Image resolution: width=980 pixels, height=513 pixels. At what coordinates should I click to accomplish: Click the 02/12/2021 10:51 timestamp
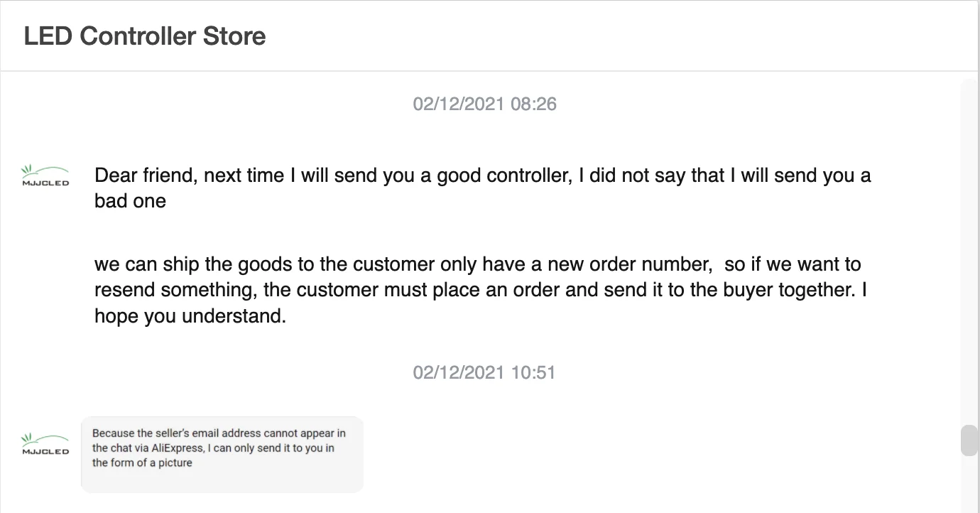[484, 372]
